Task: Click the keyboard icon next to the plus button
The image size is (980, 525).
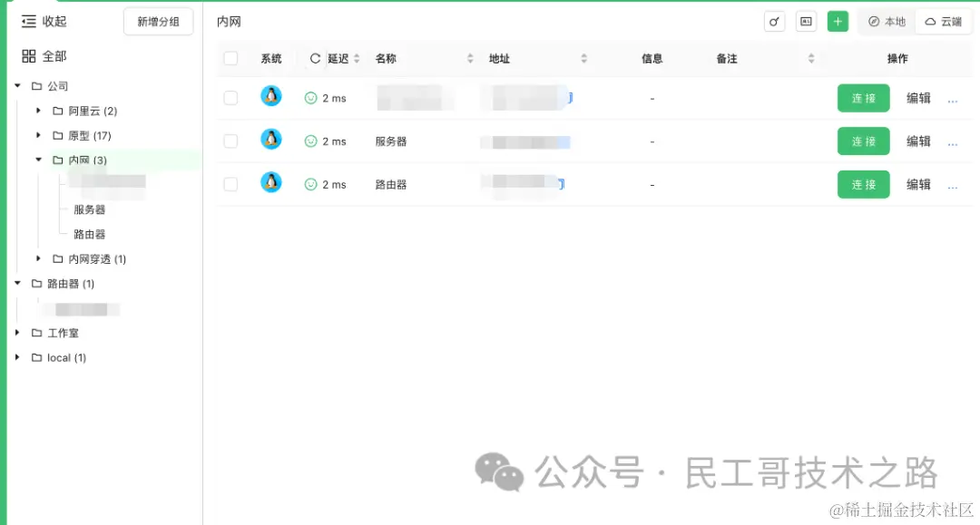Action: [x=806, y=21]
